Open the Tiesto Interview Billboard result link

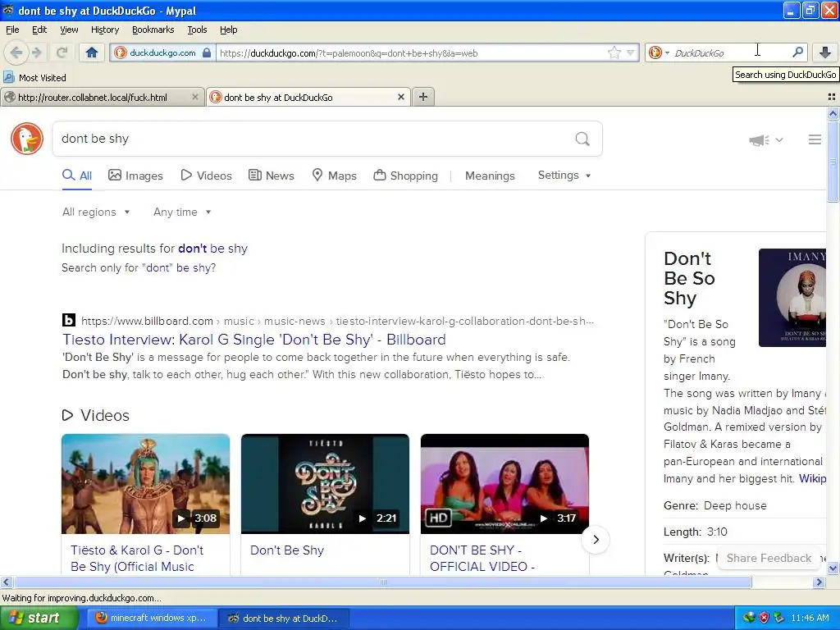pos(254,340)
